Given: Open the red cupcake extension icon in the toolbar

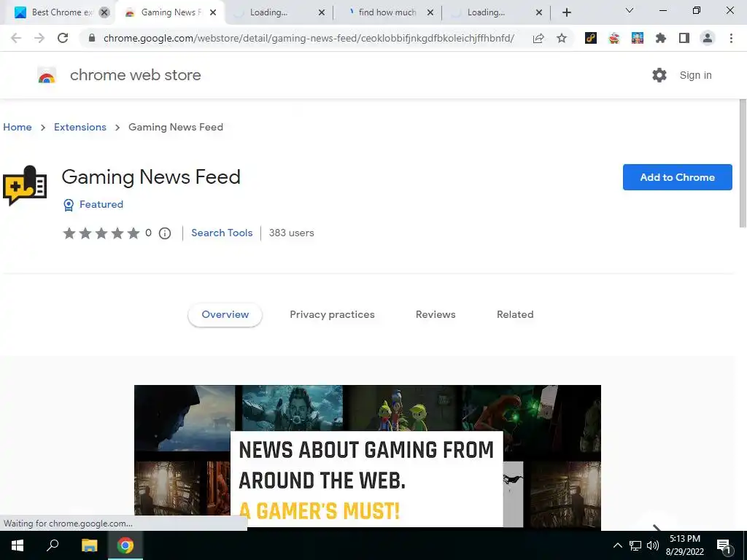Looking at the screenshot, I should [614, 38].
